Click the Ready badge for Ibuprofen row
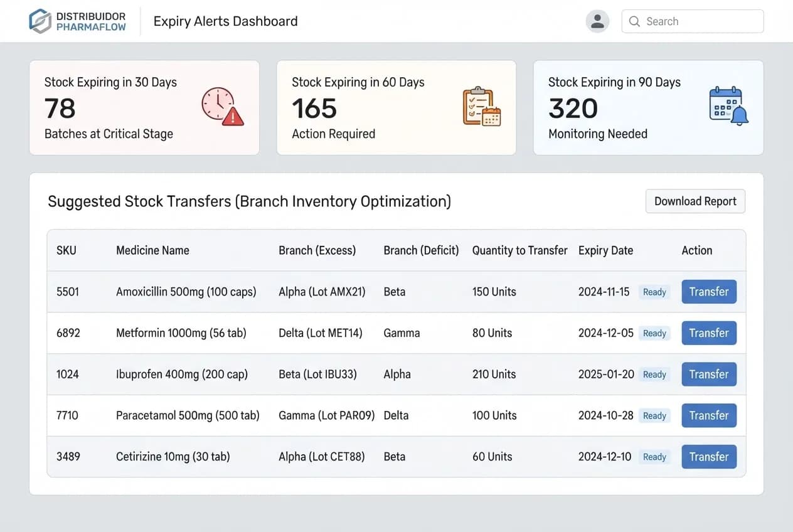 654,375
